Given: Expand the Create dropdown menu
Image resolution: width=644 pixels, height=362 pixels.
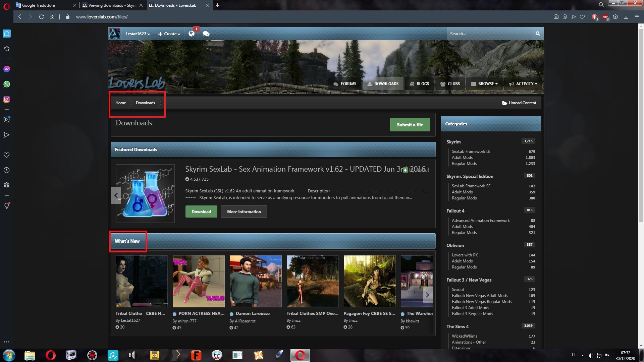Looking at the screenshot, I should [169, 34].
